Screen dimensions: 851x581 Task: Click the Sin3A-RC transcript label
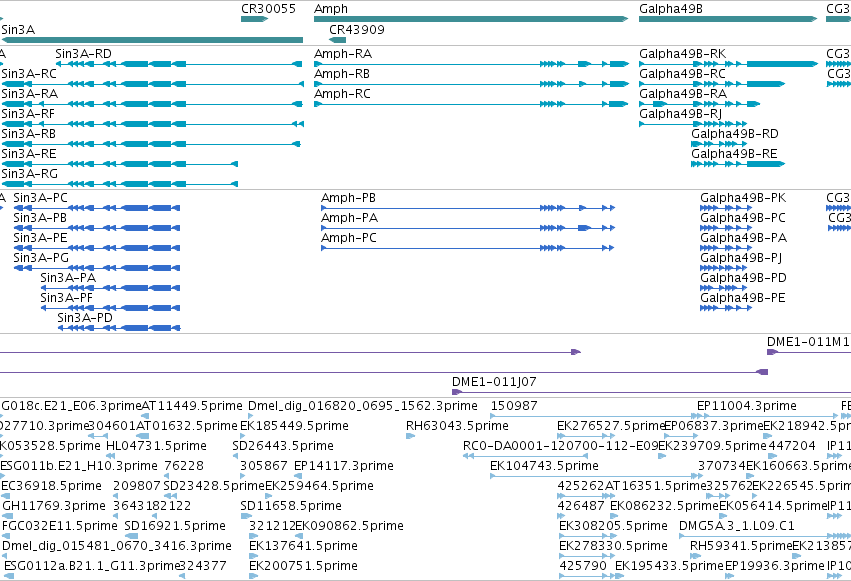pos(29,74)
